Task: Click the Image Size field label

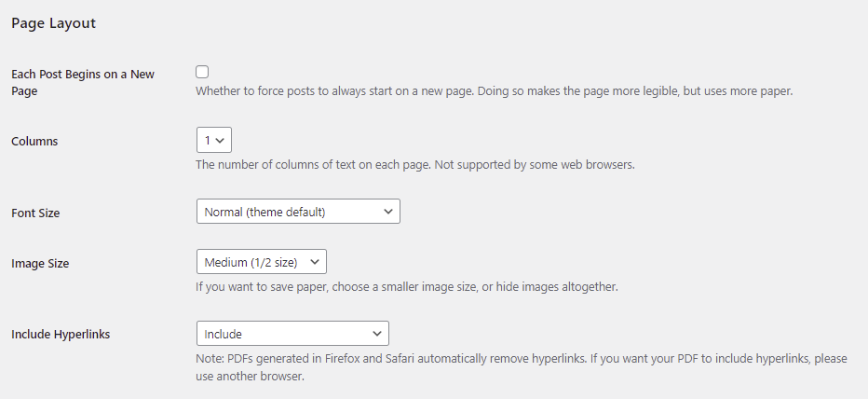Action: [40, 264]
